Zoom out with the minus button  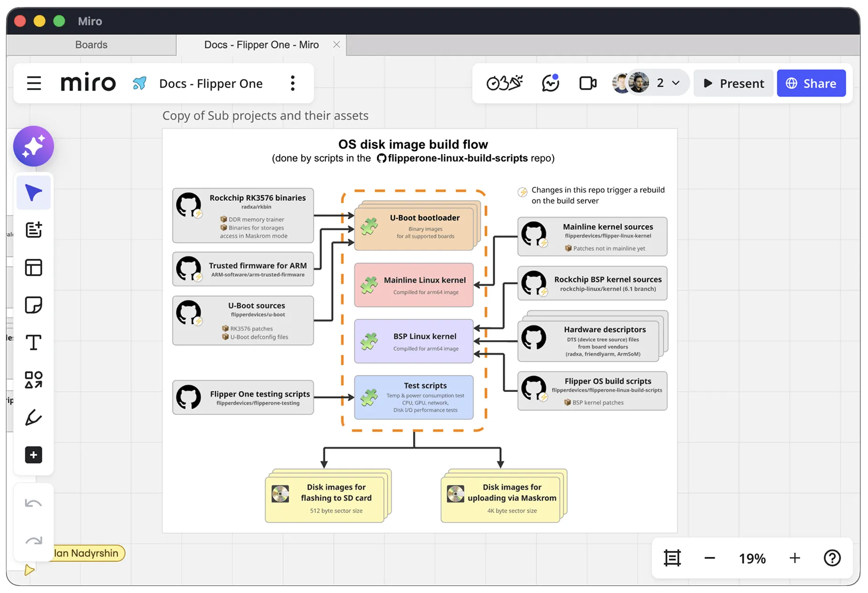click(710, 558)
